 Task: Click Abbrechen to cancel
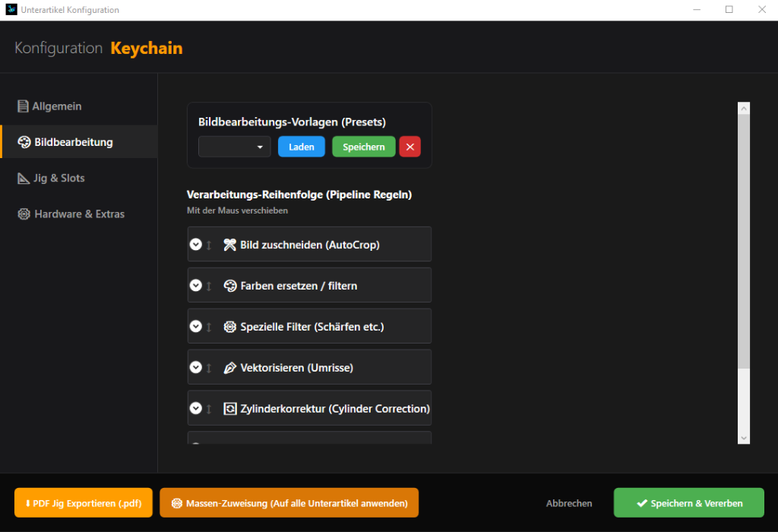click(x=569, y=503)
